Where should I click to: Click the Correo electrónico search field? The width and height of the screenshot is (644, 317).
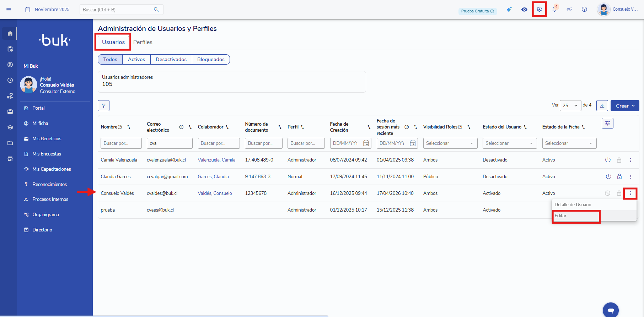169,143
